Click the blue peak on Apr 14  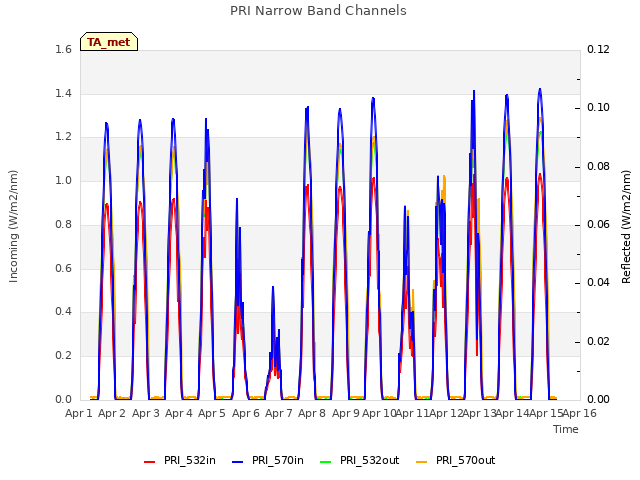[x=507, y=96]
